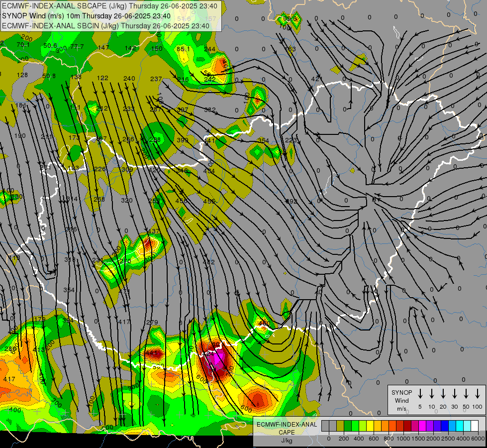This screenshot has height=448, width=487.
Task: Click the 450 value on the map
Action: (x=264, y=324)
